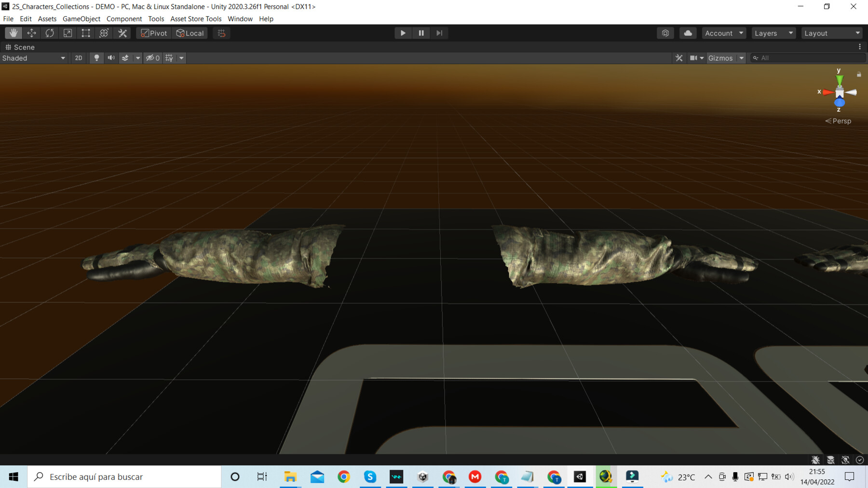Open component editor tools panel
The width and height of the screenshot is (868, 488).
[679, 58]
